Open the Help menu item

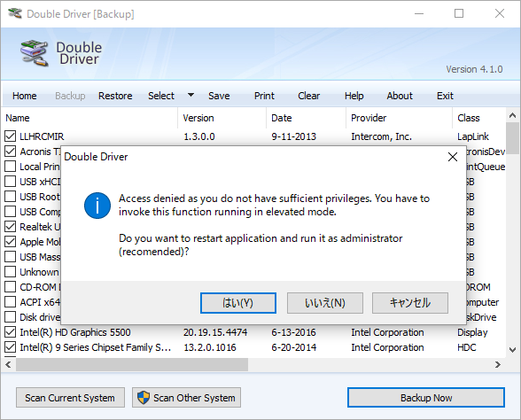354,96
